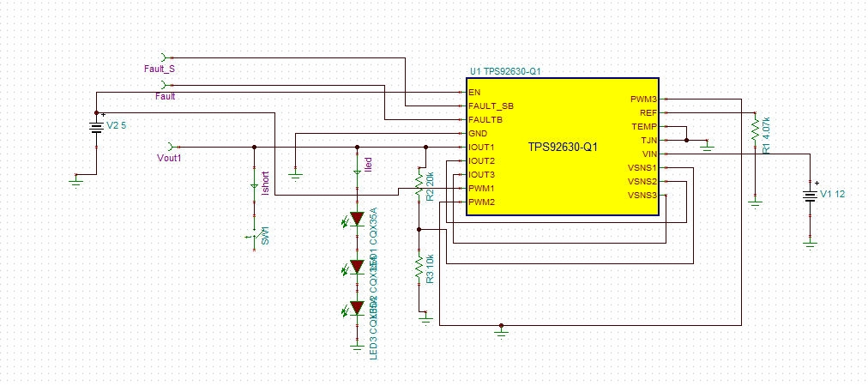
Task: Click ground symbol below LED string
Action: click(x=356, y=347)
